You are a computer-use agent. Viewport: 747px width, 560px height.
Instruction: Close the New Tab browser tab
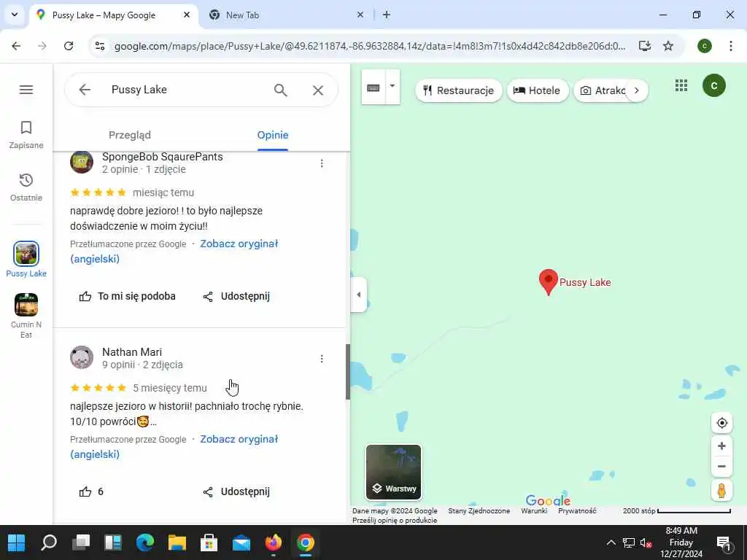click(360, 15)
